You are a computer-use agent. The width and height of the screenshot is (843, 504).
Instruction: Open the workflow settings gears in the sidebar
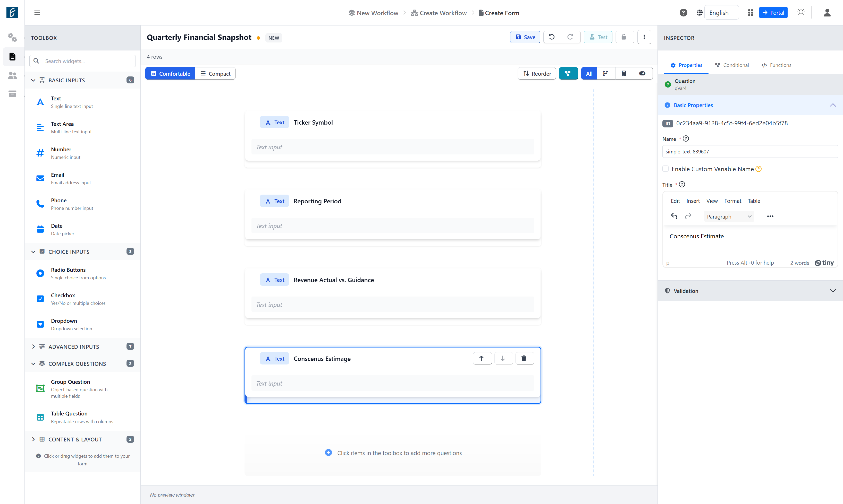click(12, 37)
